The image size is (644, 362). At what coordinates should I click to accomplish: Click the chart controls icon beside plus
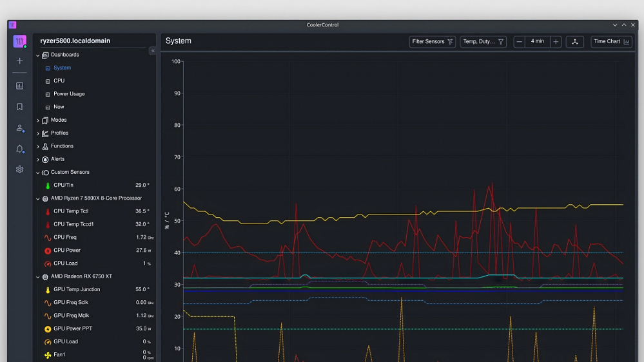(x=574, y=41)
